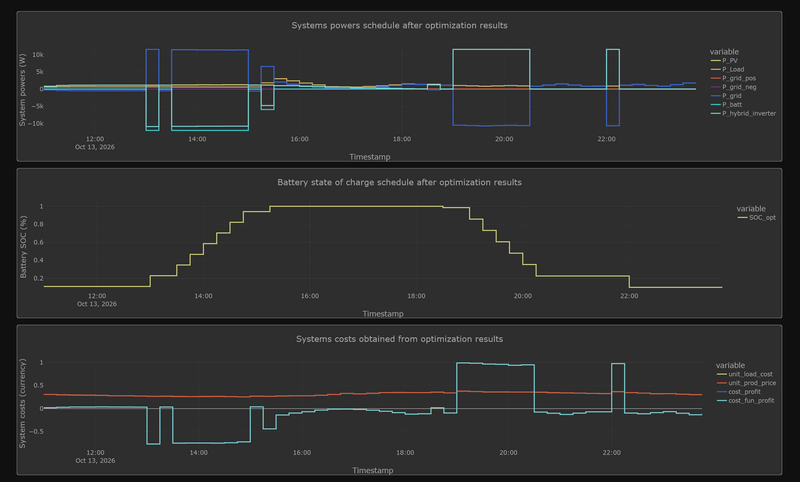Click 'variable' legend title in SOC chart
Screen dimensions: 800x482
[751, 209]
